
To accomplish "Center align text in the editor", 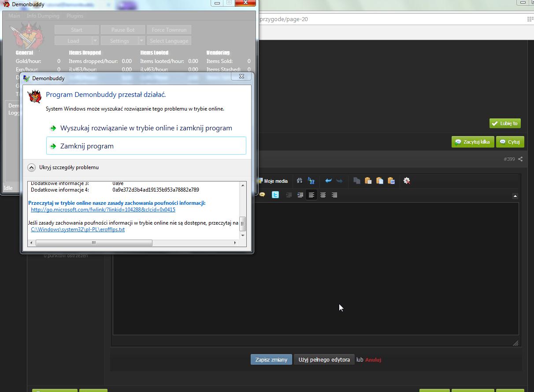I will point(323,195).
